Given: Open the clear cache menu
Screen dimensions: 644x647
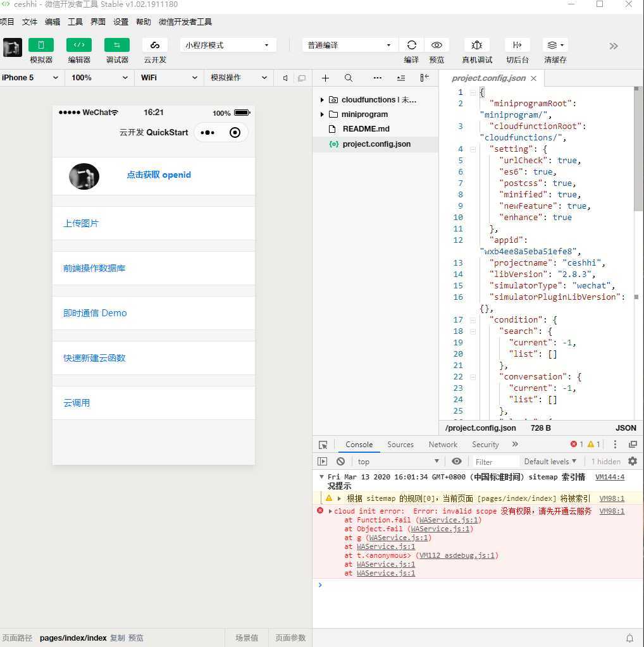Looking at the screenshot, I should click(555, 45).
